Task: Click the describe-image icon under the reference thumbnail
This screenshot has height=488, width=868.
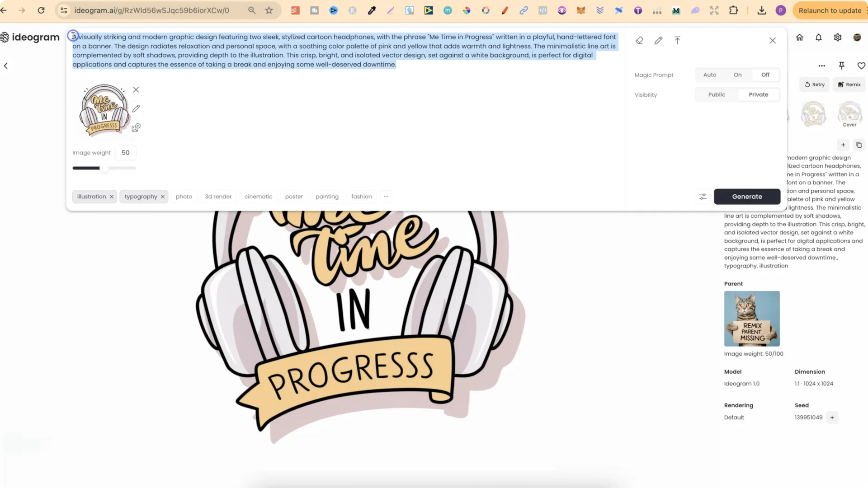Action: (136, 128)
